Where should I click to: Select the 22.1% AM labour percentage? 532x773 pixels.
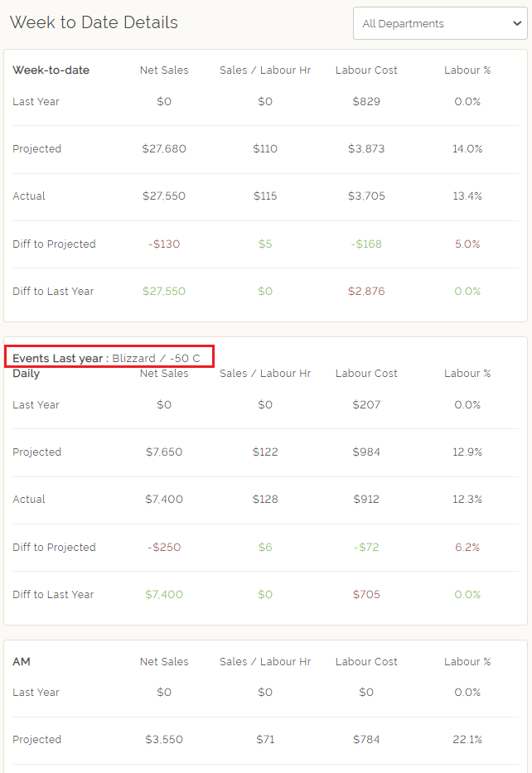pyautogui.click(x=467, y=740)
